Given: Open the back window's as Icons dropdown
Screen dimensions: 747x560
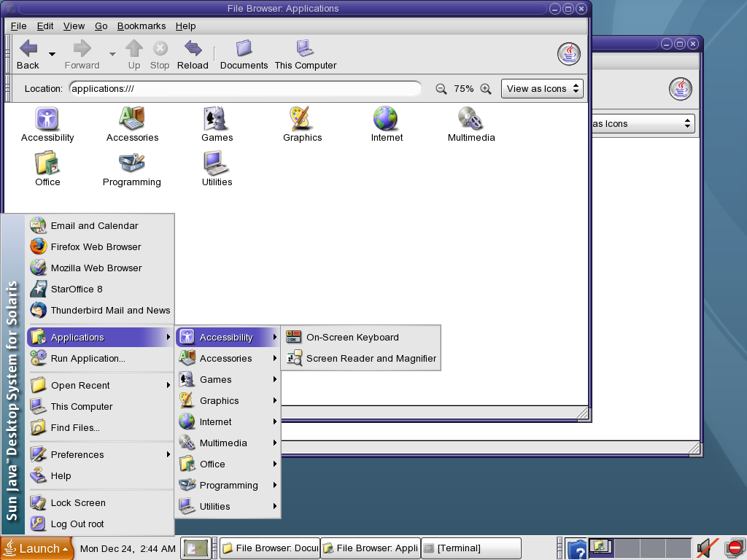Looking at the screenshot, I should click(643, 124).
